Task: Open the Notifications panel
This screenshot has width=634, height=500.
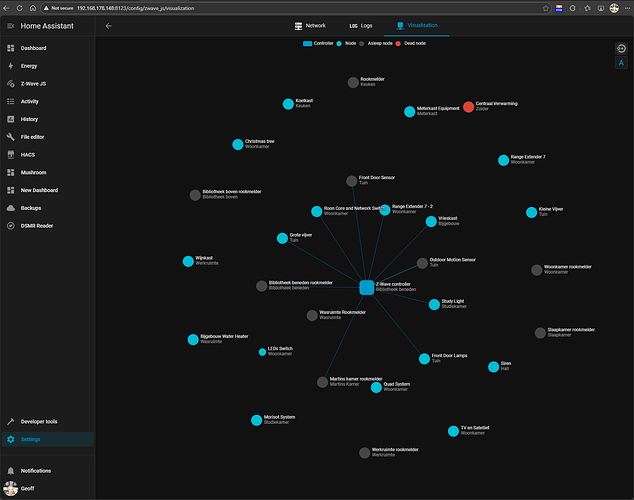Action: coord(48,471)
